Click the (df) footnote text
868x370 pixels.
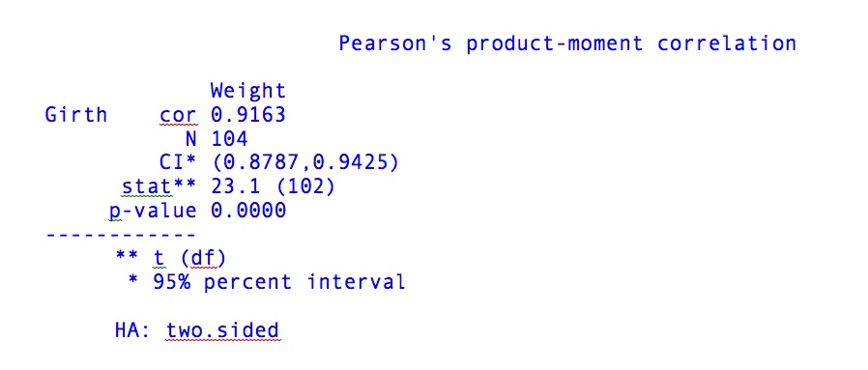pyautogui.click(x=203, y=258)
